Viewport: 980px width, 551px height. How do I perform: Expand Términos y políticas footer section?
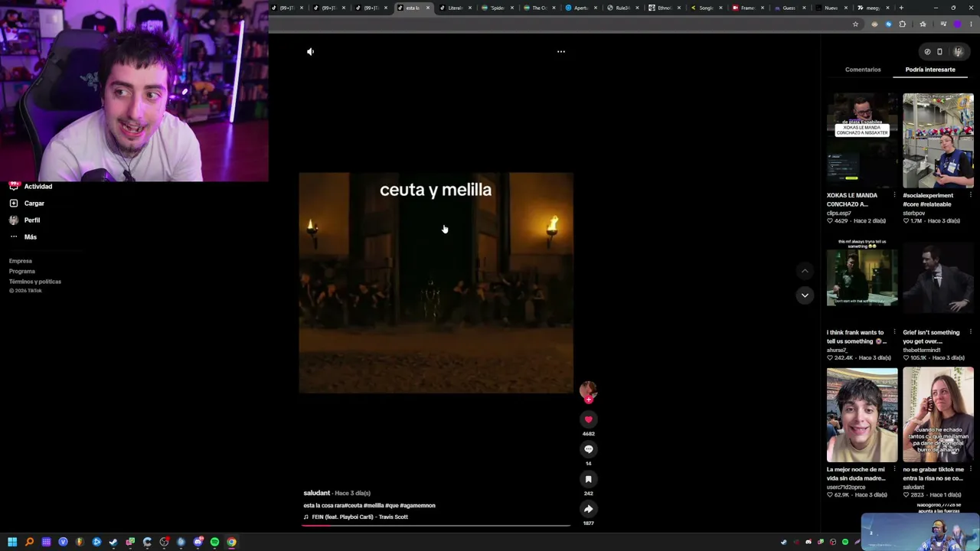point(35,282)
